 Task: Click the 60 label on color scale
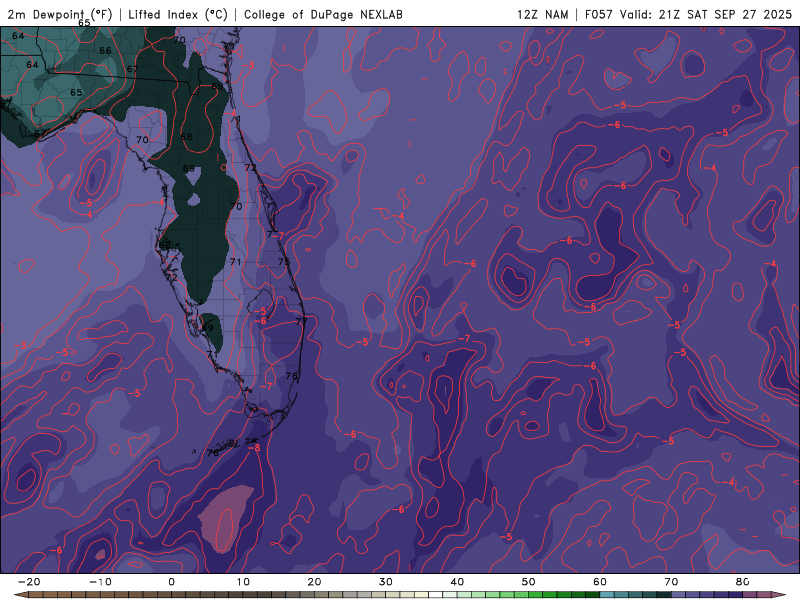tap(600, 582)
